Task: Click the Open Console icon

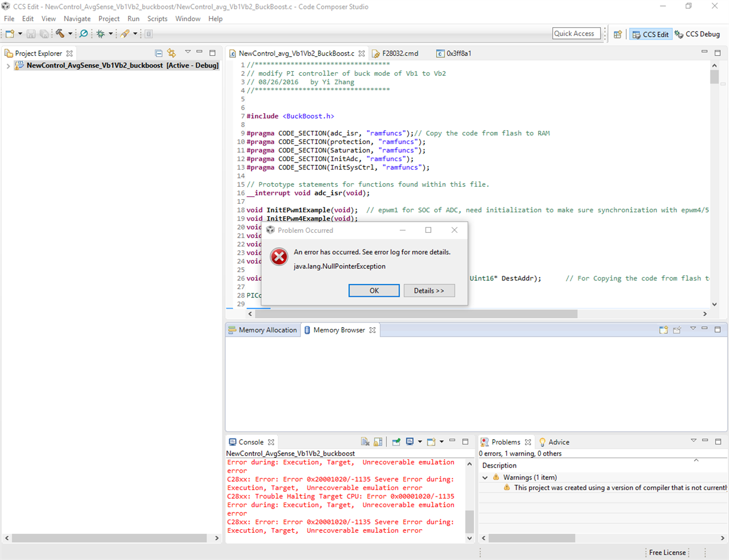Action: point(431,442)
